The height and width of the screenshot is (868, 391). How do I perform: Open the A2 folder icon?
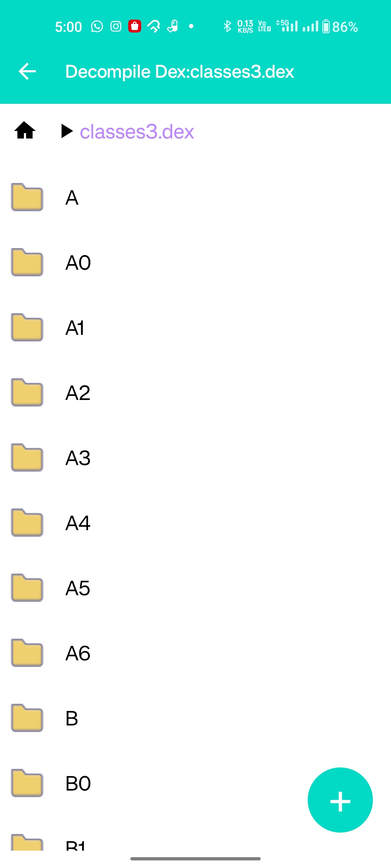coord(27,392)
